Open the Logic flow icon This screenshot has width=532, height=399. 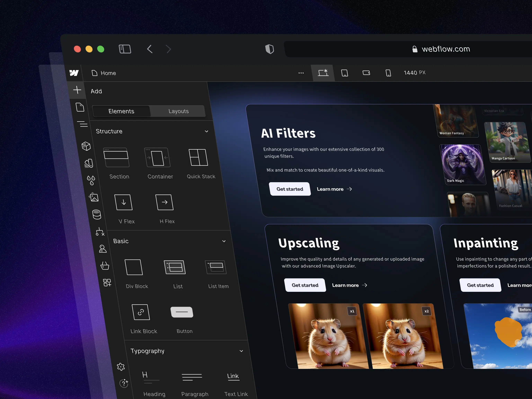(x=100, y=231)
